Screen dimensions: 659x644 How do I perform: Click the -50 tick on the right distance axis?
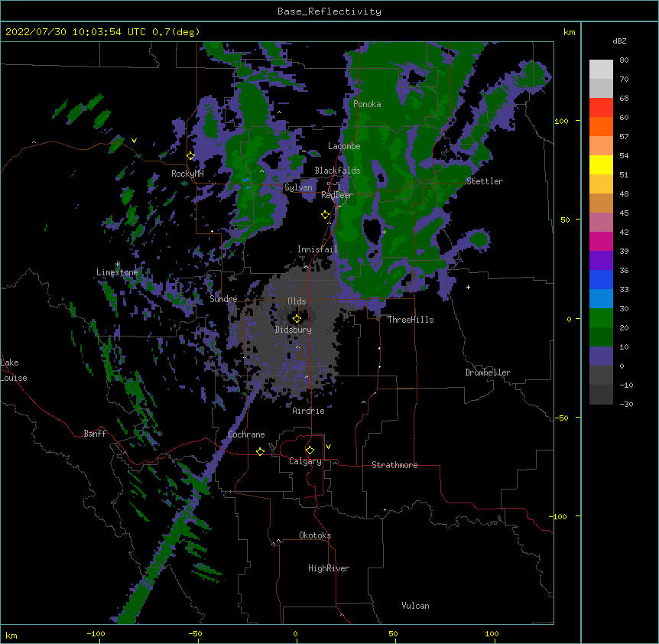561,418
